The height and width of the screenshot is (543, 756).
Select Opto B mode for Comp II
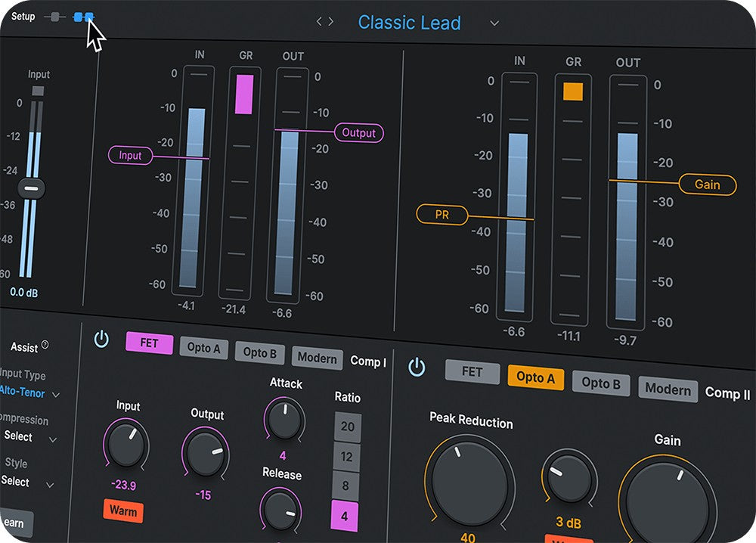[601, 383]
